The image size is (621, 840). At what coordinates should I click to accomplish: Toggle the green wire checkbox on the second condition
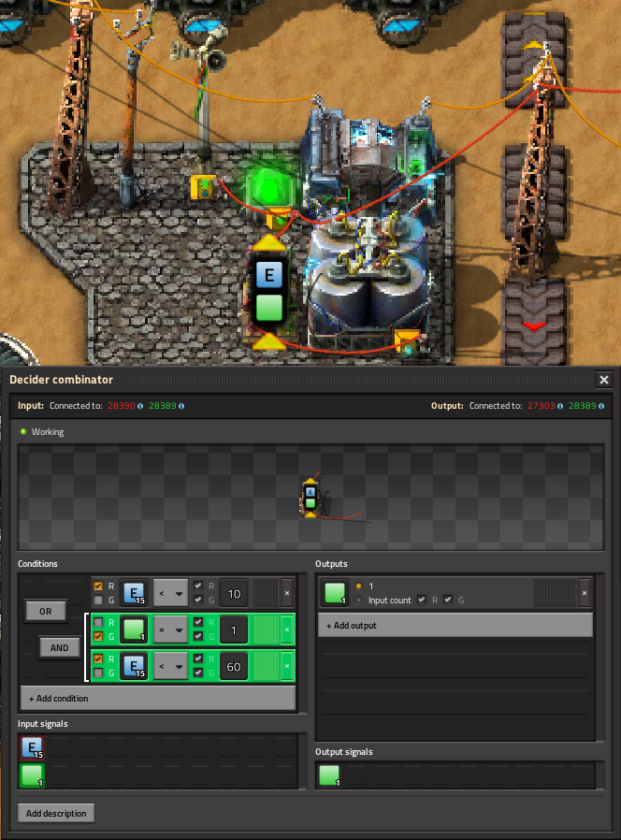click(98, 636)
